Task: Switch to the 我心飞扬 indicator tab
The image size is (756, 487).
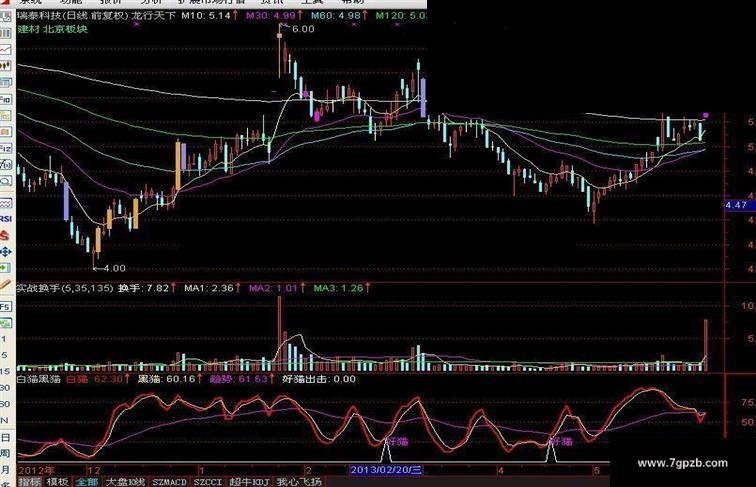Action: [x=299, y=482]
